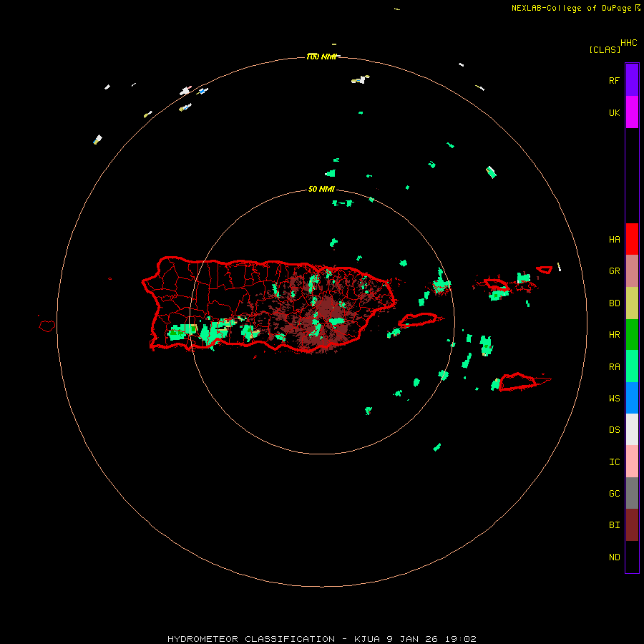The height and width of the screenshot is (644, 644).
Task: Click the GR legend label
Action: [614, 271]
